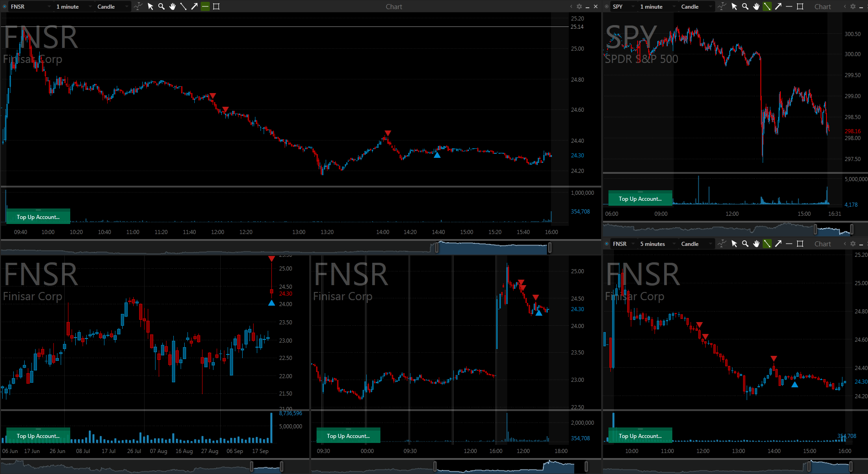Screen dimensions: 868x474
Task: Select the zoom magnifier in FNSR 1 minute chart
Action: click(x=161, y=6)
